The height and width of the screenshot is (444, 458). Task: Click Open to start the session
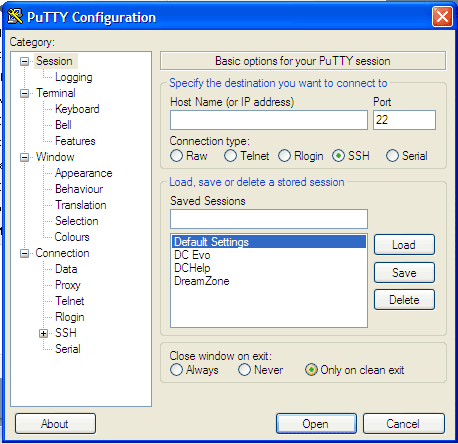pyautogui.click(x=316, y=424)
